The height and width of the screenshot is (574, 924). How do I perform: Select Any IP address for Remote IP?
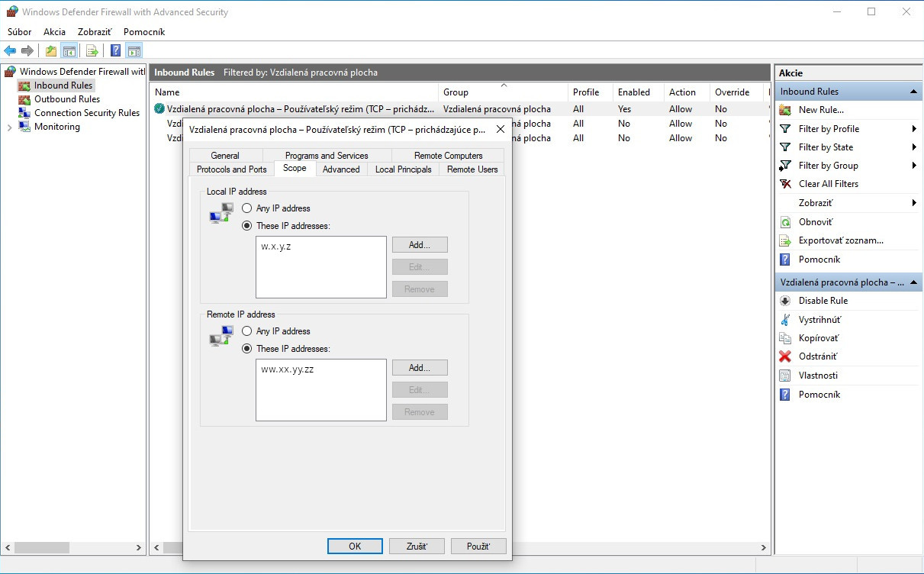coord(246,331)
